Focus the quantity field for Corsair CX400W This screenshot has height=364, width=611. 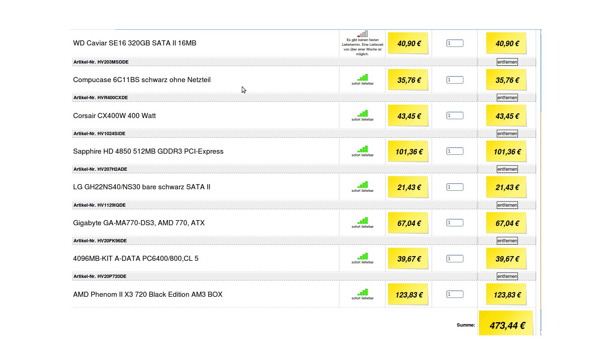point(455,116)
